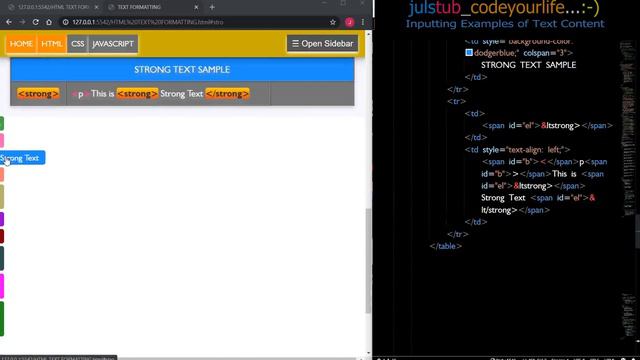Click the Strong Text sidebar link

coord(22,158)
